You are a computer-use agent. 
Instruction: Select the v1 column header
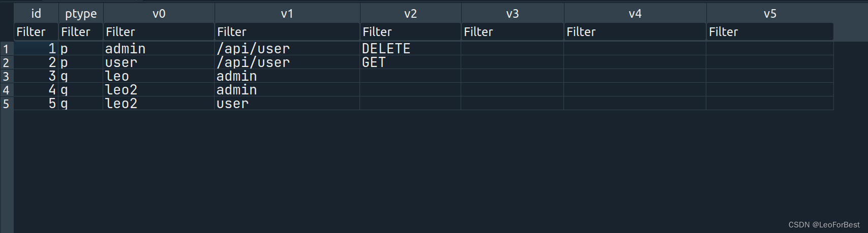coord(287,14)
